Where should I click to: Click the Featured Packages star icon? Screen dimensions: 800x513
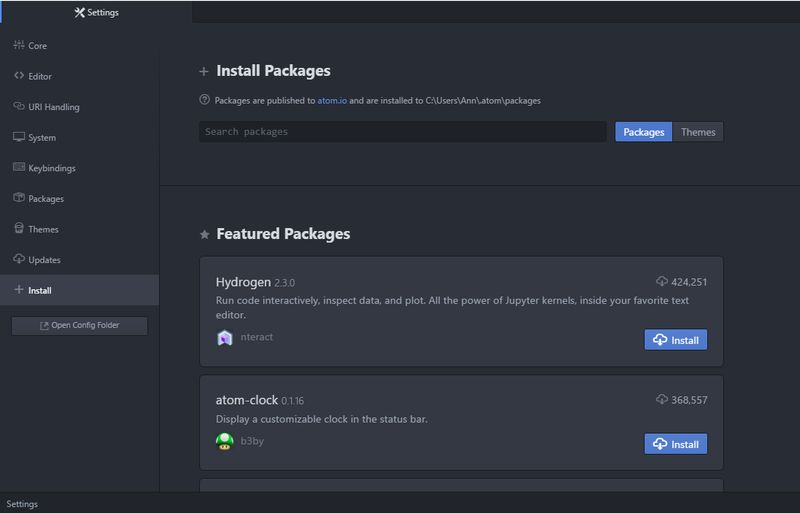205,234
